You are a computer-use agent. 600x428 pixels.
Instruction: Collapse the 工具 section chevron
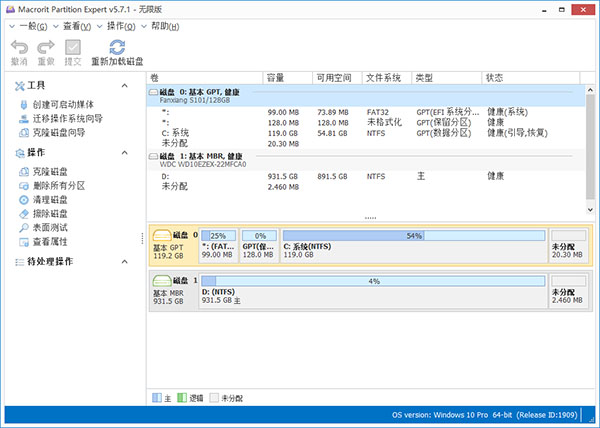click(x=124, y=86)
